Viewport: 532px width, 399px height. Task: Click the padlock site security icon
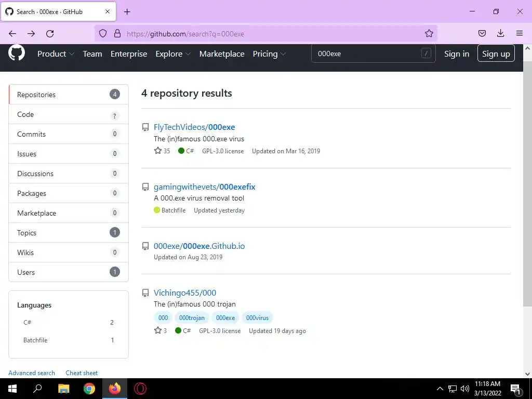117,33
